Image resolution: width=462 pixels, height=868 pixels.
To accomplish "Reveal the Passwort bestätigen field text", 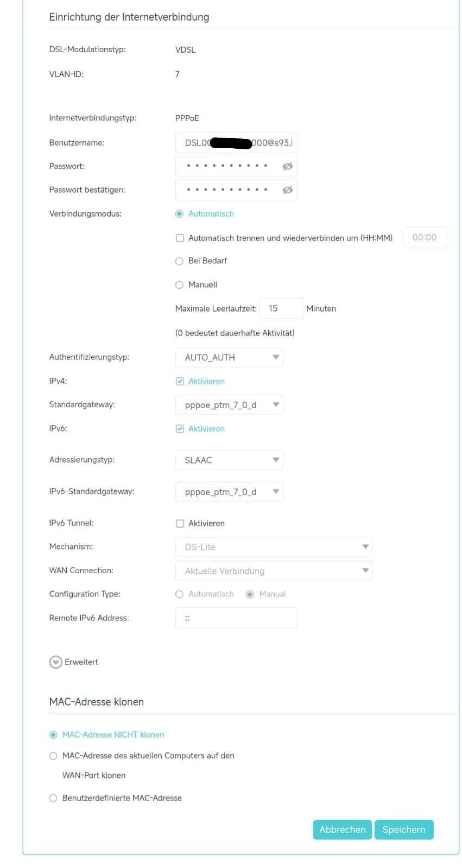I will pyautogui.click(x=287, y=190).
